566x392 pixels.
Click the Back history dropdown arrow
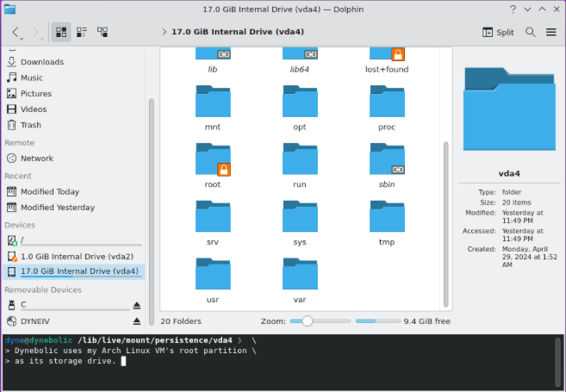22,38
